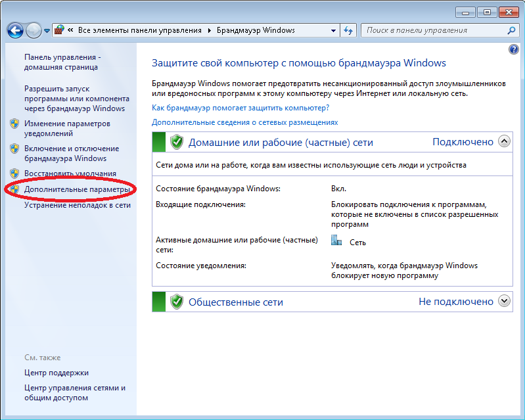Open Дополнительные параметры
525x420 pixels.
77,189
